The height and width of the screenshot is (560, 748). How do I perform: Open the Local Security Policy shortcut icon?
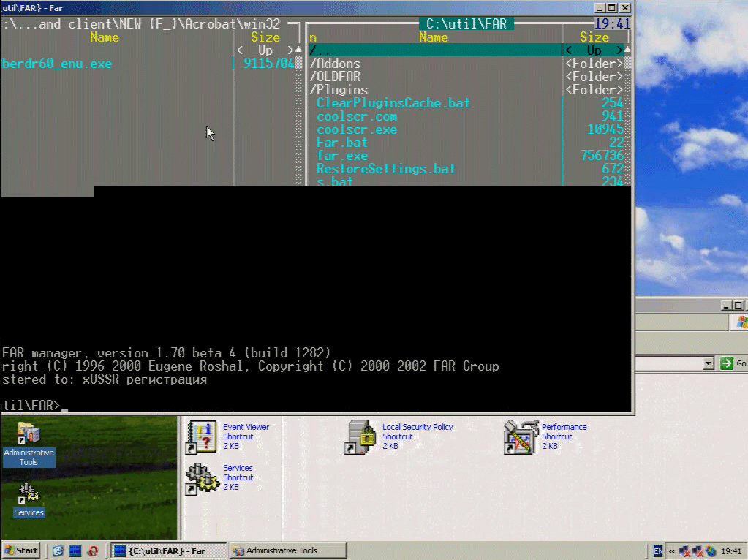360,436
